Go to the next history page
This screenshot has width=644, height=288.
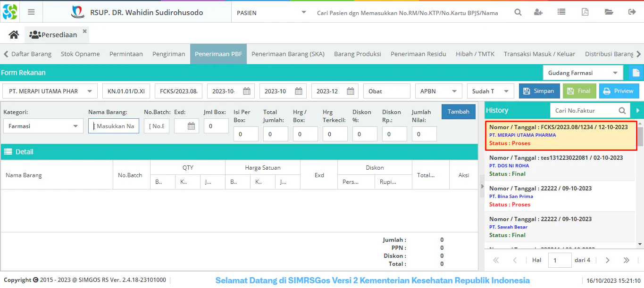click(608, 260)
